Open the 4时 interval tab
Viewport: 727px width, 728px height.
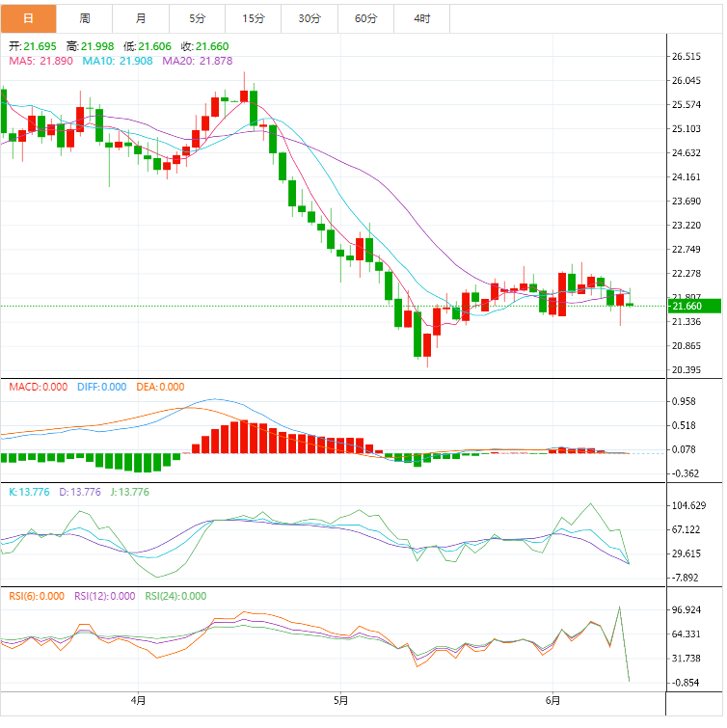coord(422,18)
